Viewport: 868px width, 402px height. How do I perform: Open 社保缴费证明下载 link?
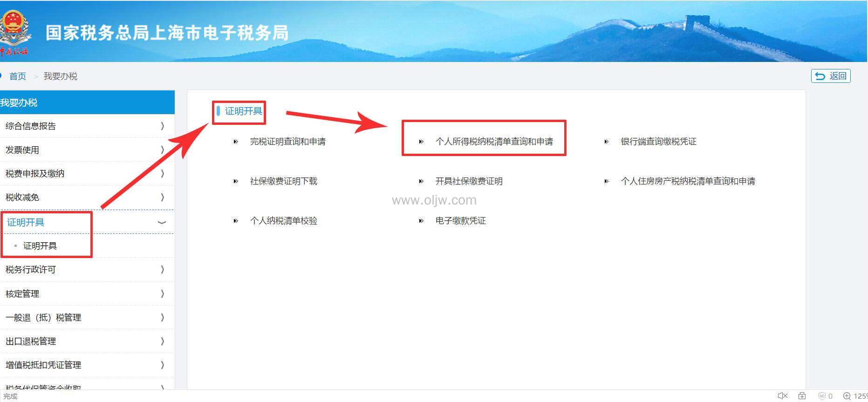pos(283,181)
